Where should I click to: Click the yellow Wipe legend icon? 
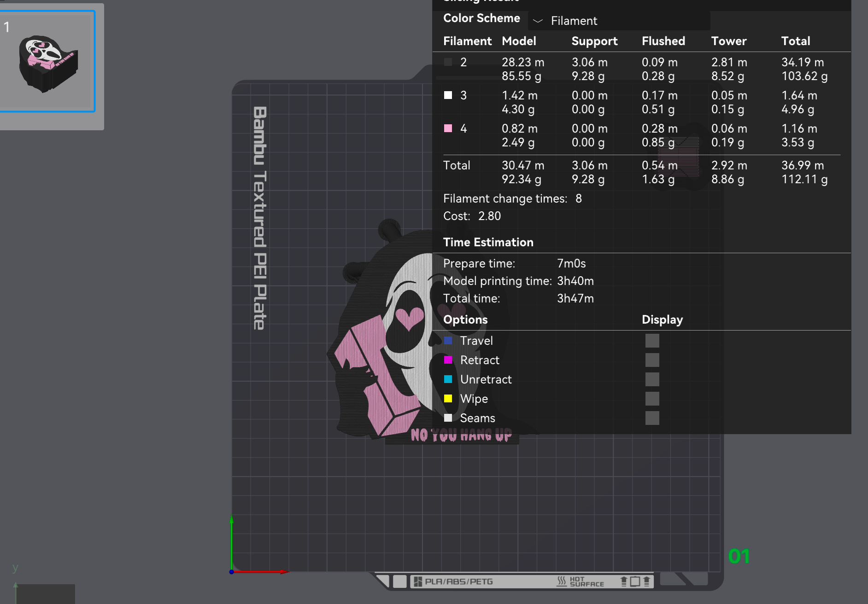click(x=448, y=399)
